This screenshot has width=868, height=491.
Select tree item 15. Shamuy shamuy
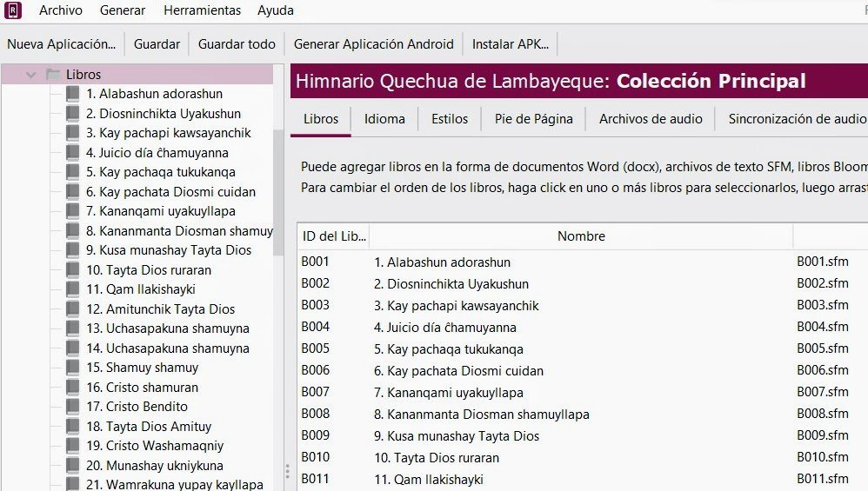click(x=142, y=368)
